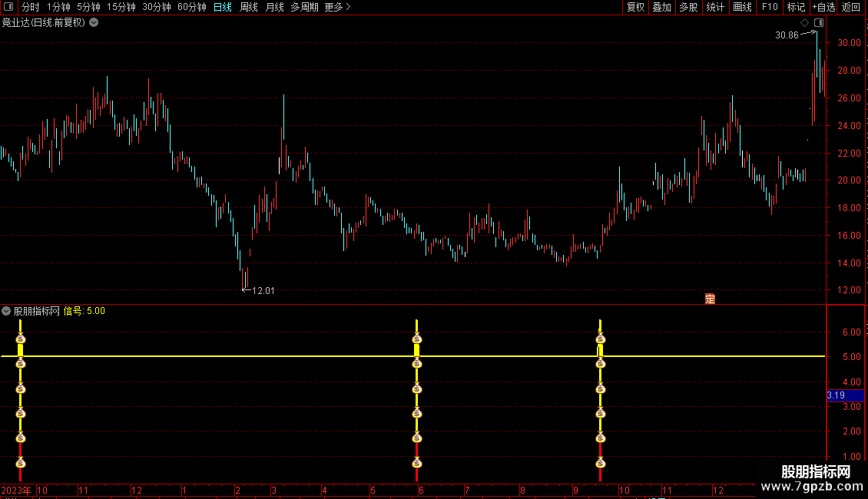Click the top money-bag signal icon near October 2023
Viewport: 868px width, 499px height.
pyautogui.click(x=21, y=339)
